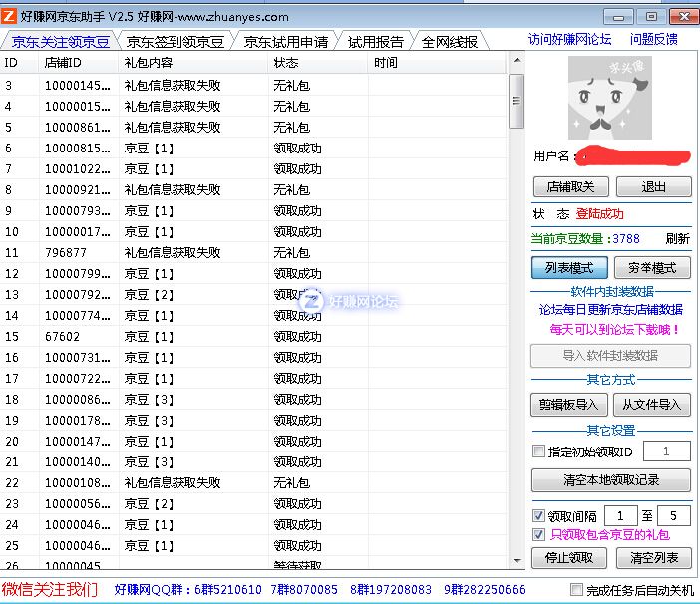Click the 礼包内容 column header
Screen dimensions: 700x604
[193, 63]
